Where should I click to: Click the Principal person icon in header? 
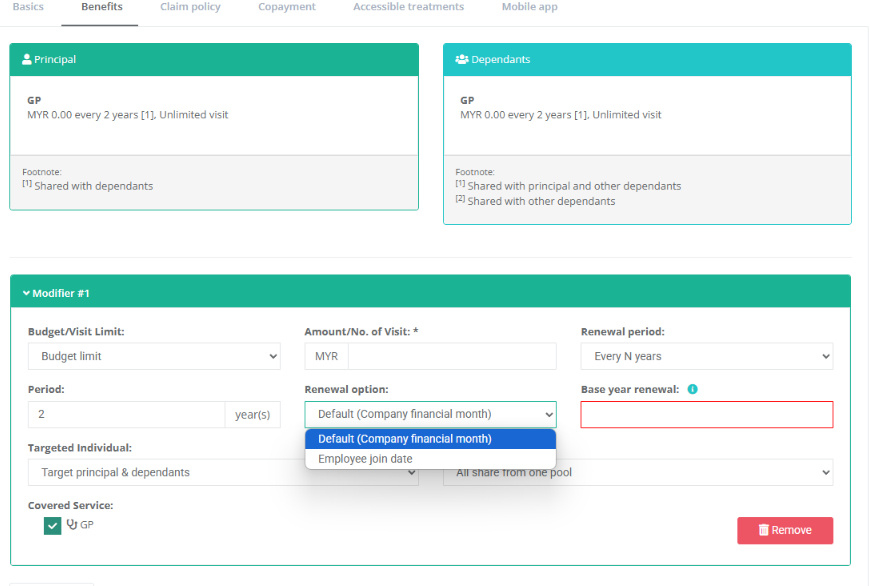(x=27, y=60)
